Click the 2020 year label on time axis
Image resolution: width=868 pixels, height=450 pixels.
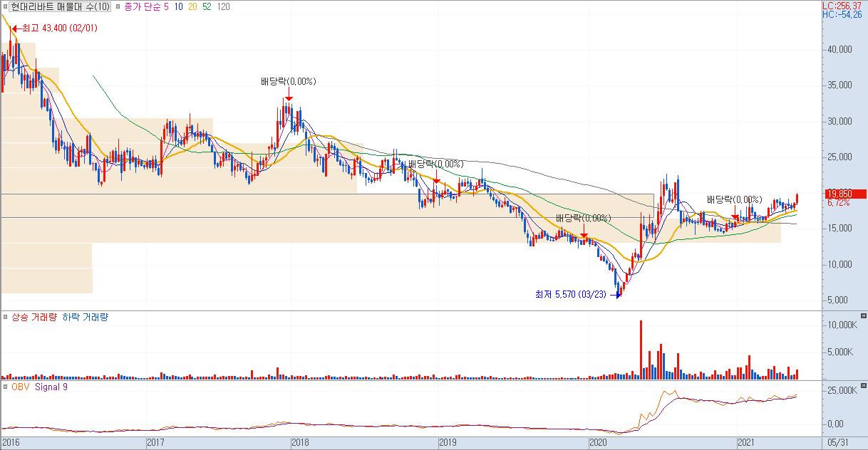point(599,444)
